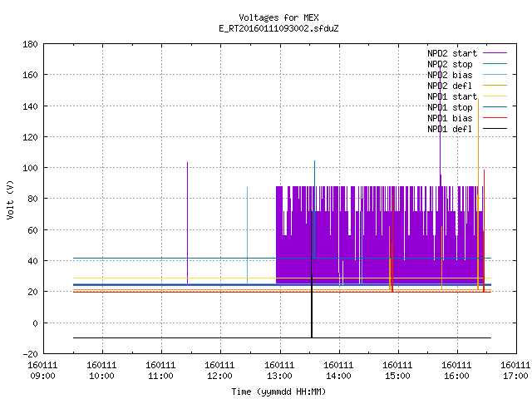Screen dimensions: 532x399
Task: Click the 'NPD1 start' legend label
Action: [452, 96]
